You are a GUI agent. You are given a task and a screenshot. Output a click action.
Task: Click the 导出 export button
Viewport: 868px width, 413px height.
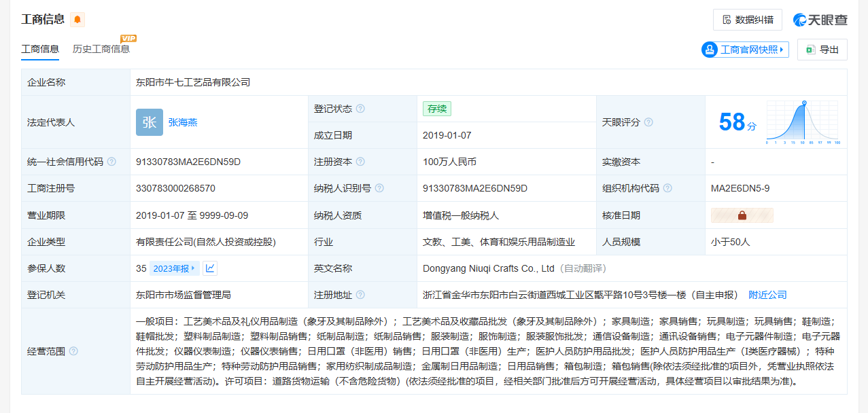point(822,50)
